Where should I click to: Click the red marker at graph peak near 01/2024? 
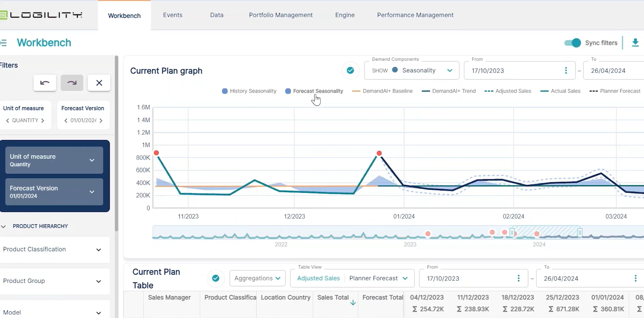coord(379,153)
